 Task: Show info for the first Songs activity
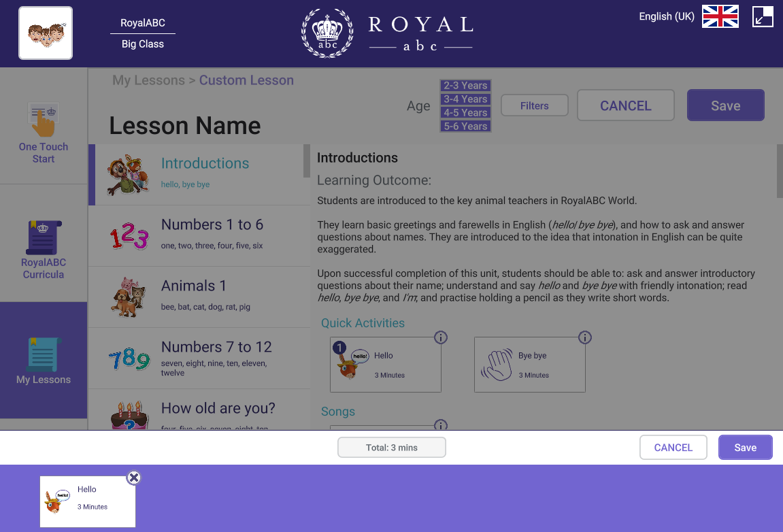[x=440, y=425]
